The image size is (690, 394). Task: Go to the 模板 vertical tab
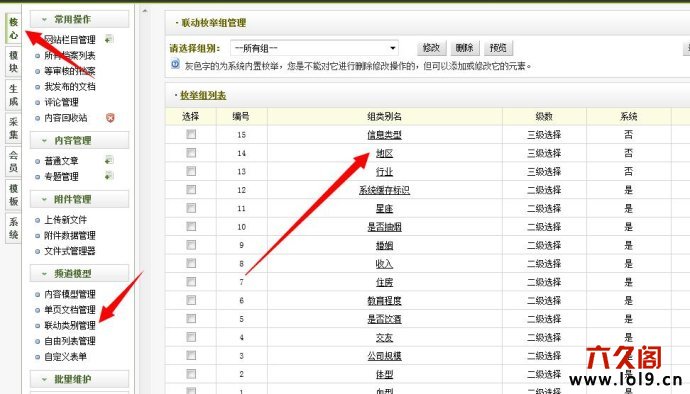point(14,195)
